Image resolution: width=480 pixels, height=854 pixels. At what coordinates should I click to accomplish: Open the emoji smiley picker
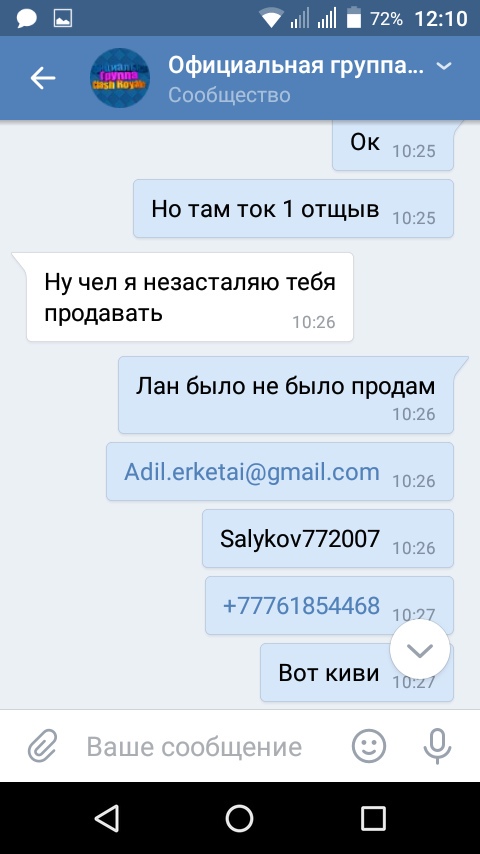pyautogui.click(x=369, y=746)
